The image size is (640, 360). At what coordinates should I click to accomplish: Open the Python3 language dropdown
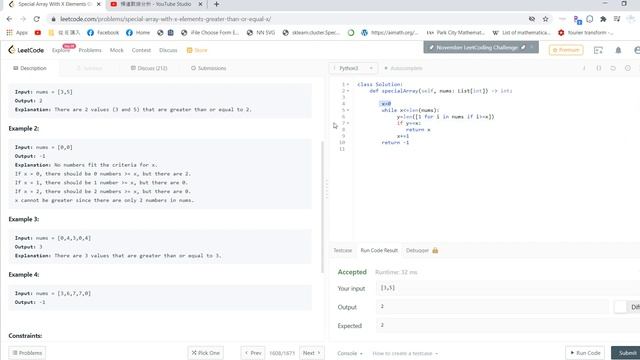(353, 68)
